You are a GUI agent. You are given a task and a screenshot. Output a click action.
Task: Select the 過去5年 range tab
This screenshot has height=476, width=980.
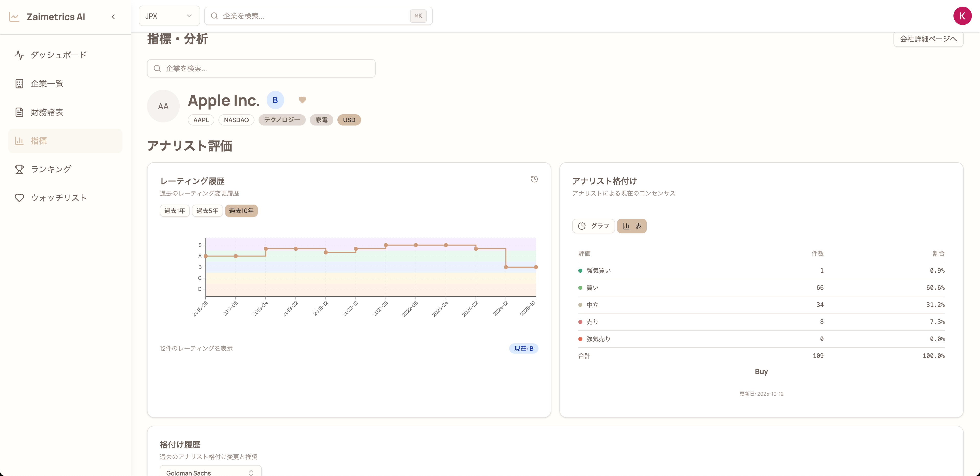(x=207, y=211)
